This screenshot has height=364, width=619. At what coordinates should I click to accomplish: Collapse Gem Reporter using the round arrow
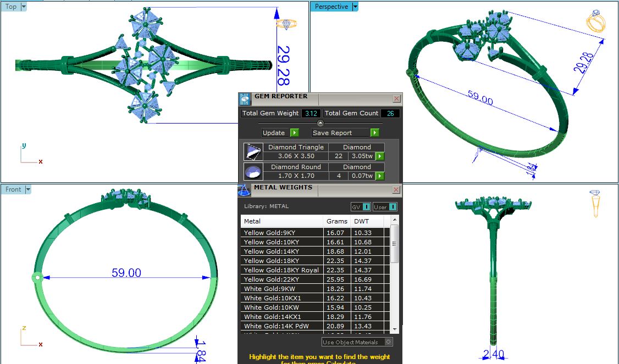[320, 123]
